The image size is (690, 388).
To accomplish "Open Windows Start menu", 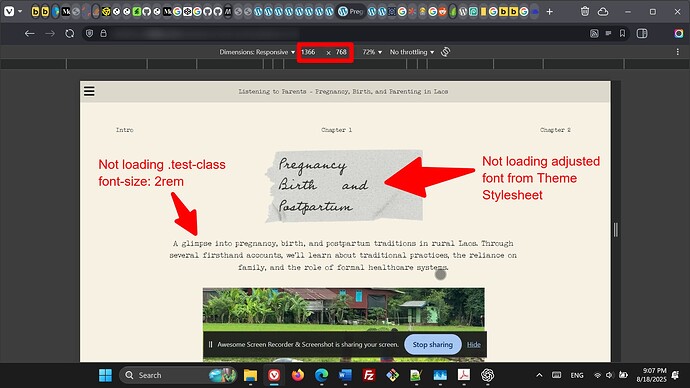I will [x=105, y=375].
